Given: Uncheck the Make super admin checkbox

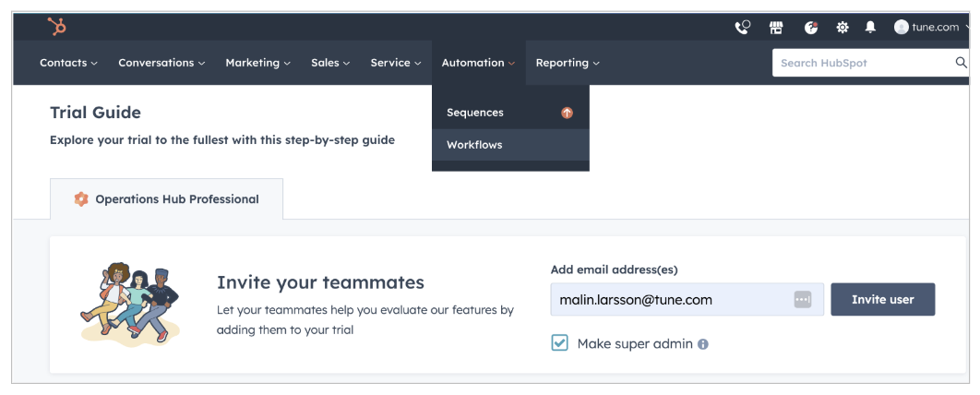Looking at the screenshot, I should (559, 343).
